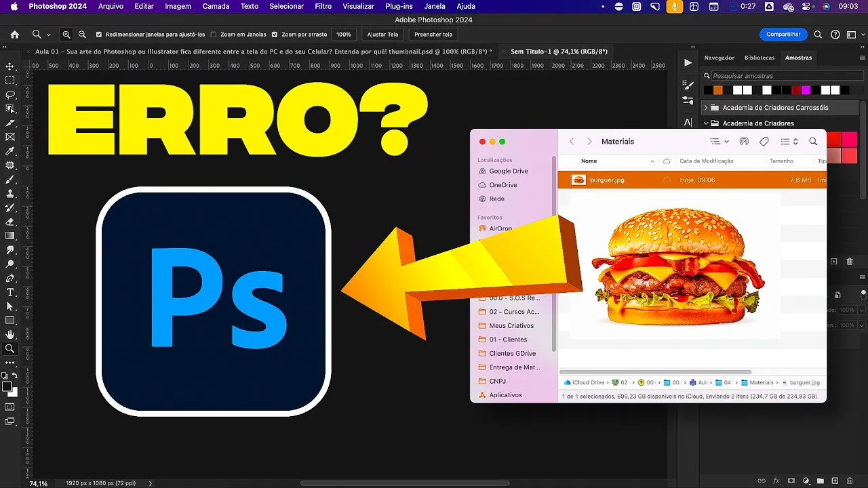The image size is (868, 488).
Task: Open 'Meus Criativos' folder in Finder sidebar
Action: tap(511, 326)
